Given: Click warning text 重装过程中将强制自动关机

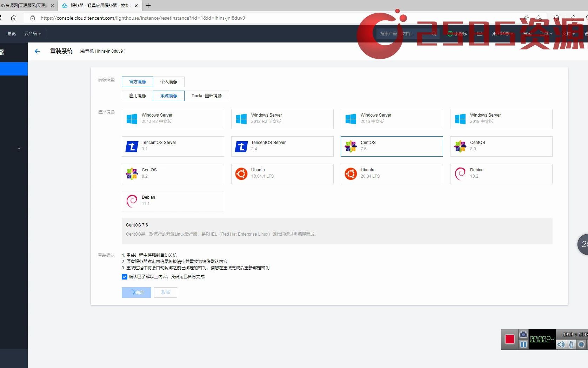Looking at the screenshot, I should coord(152,255).
